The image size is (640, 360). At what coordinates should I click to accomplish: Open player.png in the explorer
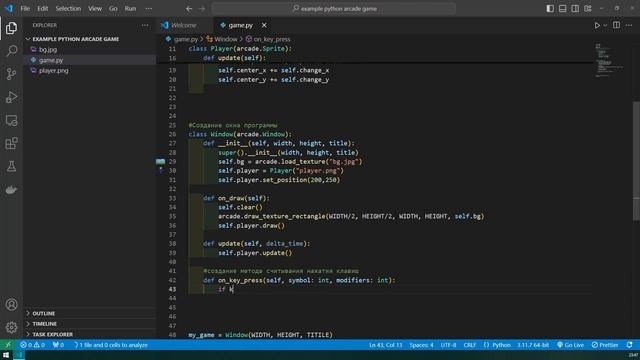pos(54,71)
